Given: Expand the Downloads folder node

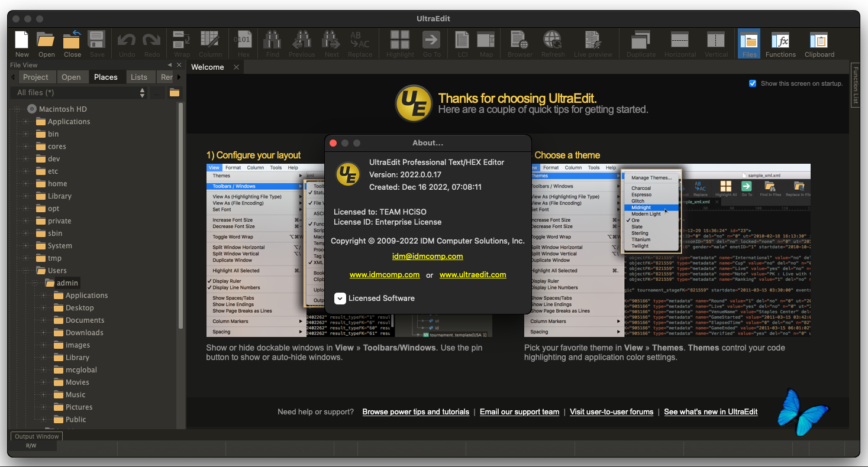Looking at the screenshot, I should coord(44,333).
